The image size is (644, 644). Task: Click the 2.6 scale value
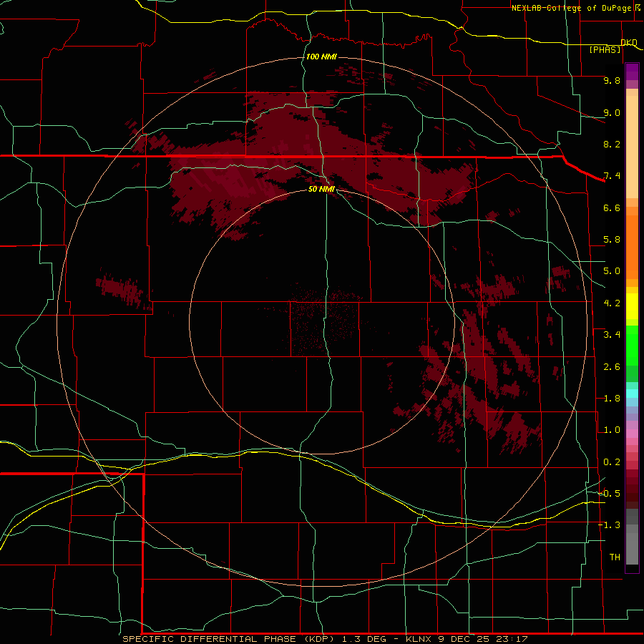pyautogui.click(x=612, y=367)
